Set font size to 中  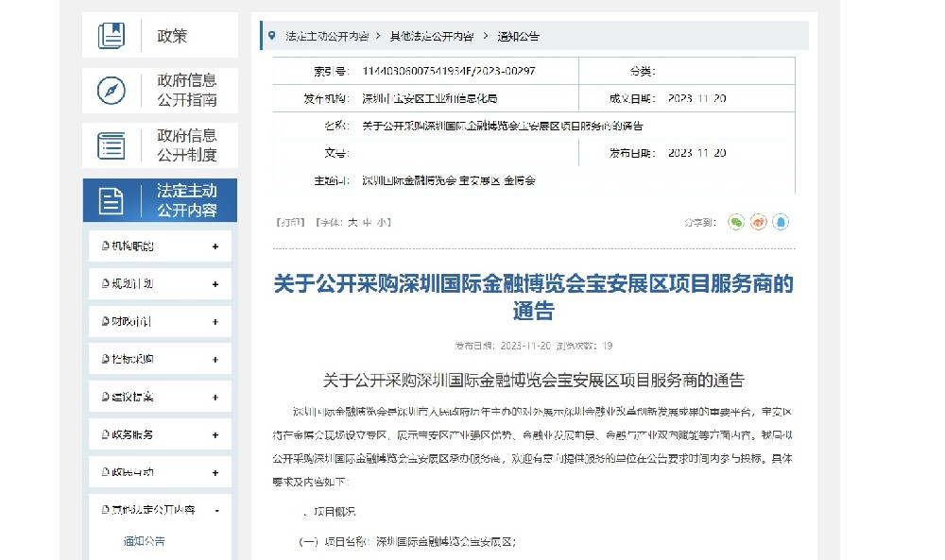coord(368,222)
